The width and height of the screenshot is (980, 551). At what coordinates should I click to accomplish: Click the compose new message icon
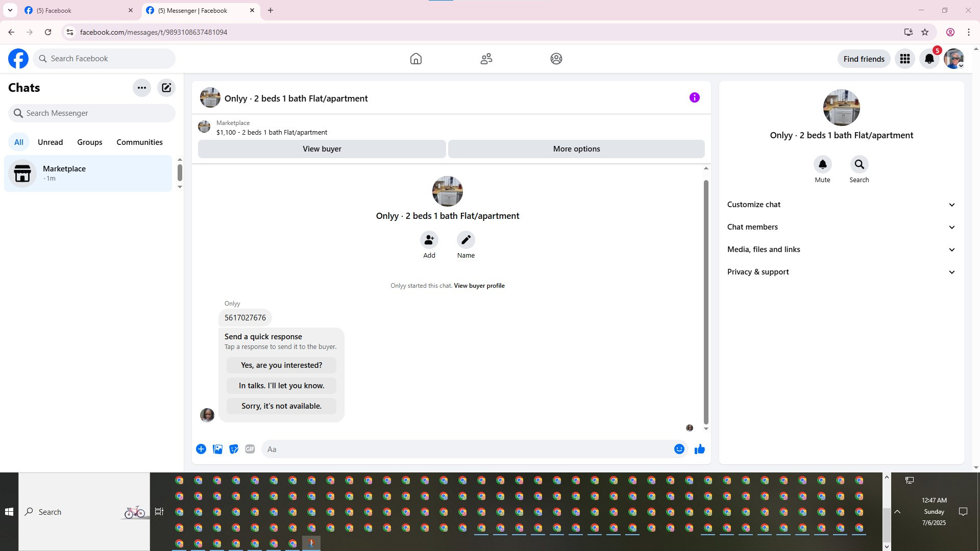tap(166, 88)
